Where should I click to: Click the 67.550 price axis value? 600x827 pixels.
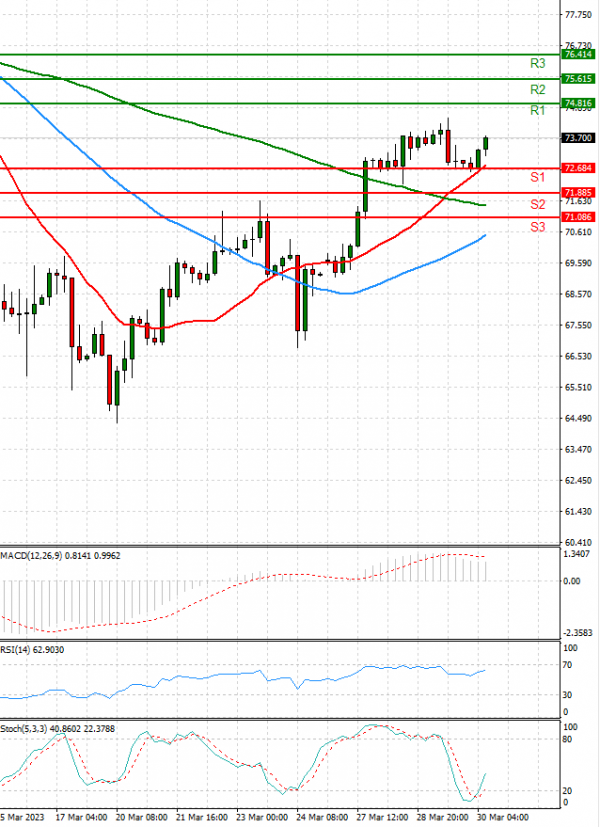point(578,325)
